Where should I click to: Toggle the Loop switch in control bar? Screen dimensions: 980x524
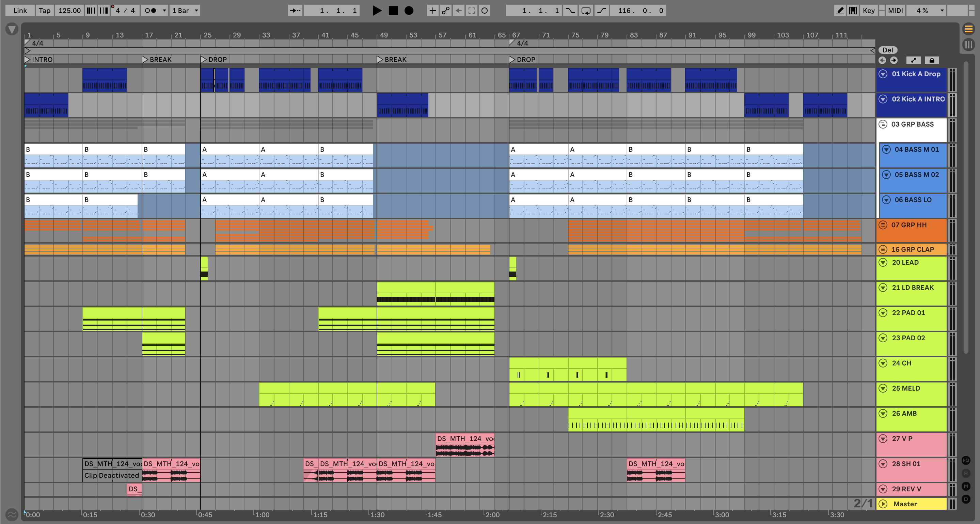(586, 10)
